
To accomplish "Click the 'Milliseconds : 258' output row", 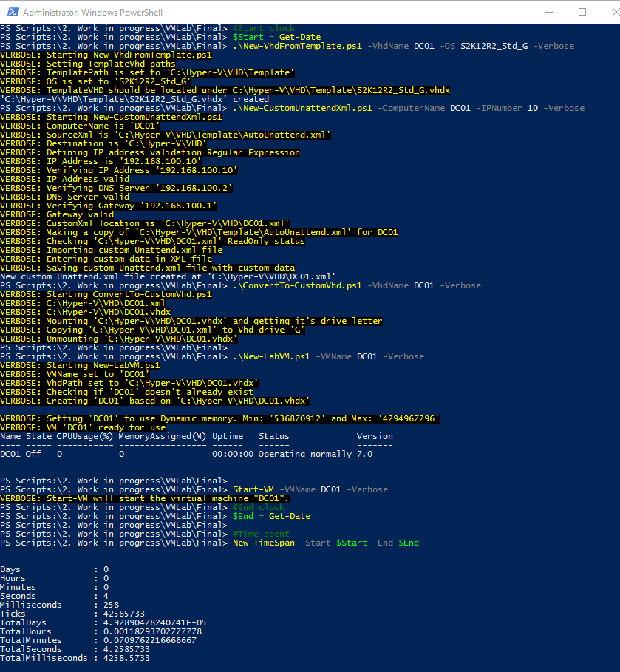I will [60, 605].
